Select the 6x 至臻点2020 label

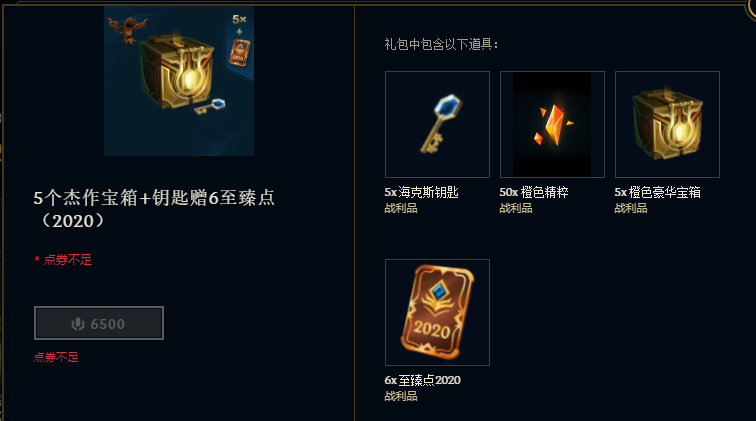point(422,380)
